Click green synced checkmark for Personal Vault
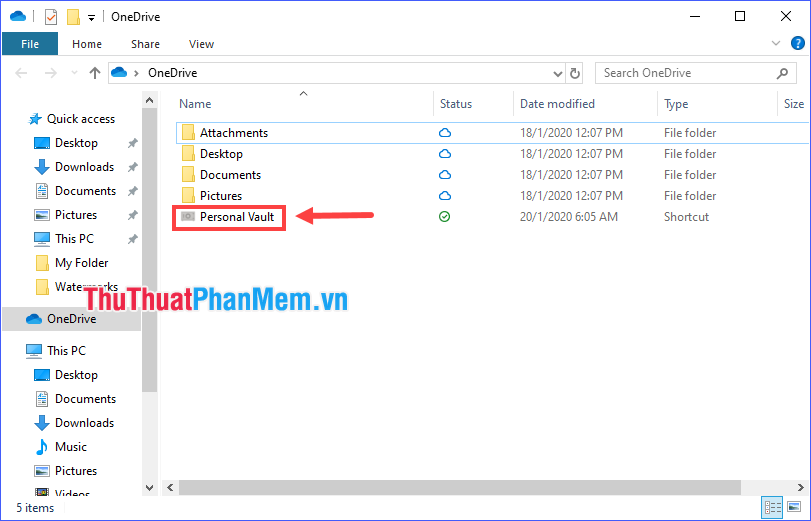The height and width of the screenshot is (521, 811). pos(444,217)
